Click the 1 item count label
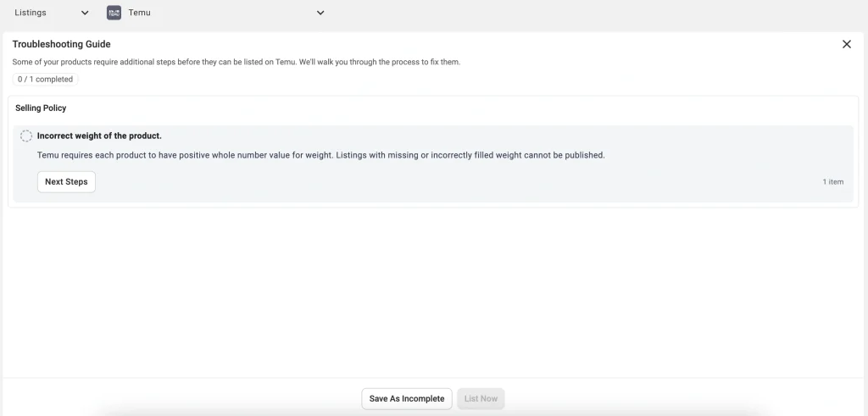This screenshot has height=416, width=868. [x=832, y=182]
